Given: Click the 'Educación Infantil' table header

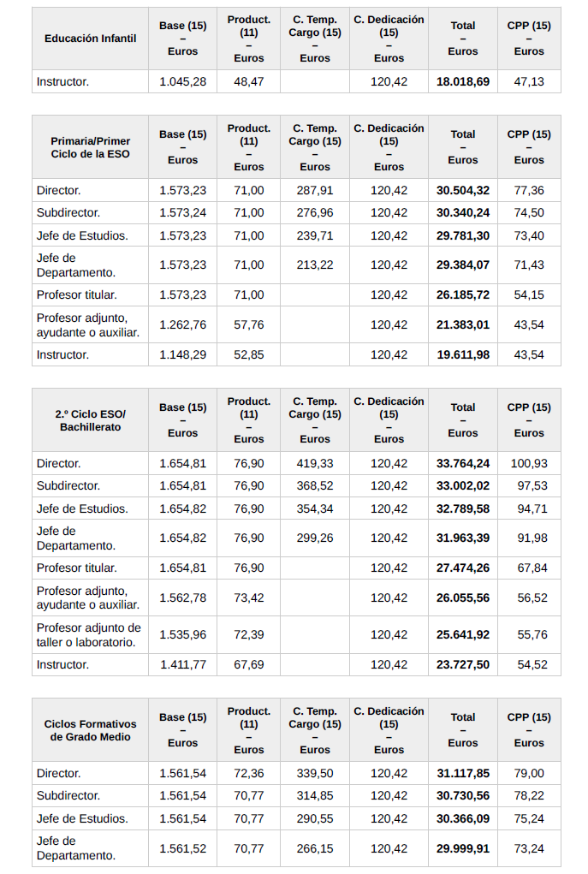Looking at the screenshot, I should [x=90, y=39].
